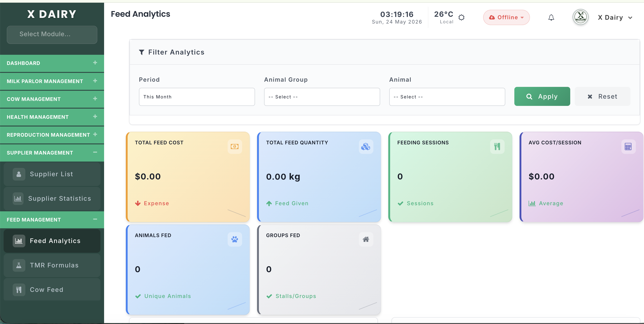The image size is (644, 324).
Task: Click the Cow Feed utensils icon
Action: [x=19, y=290]
